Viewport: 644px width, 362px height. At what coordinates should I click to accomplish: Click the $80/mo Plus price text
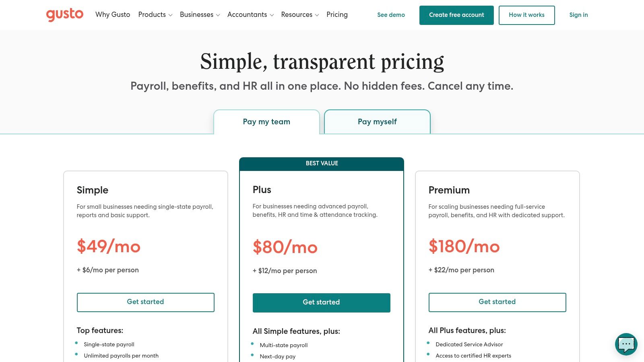(285, 247)
